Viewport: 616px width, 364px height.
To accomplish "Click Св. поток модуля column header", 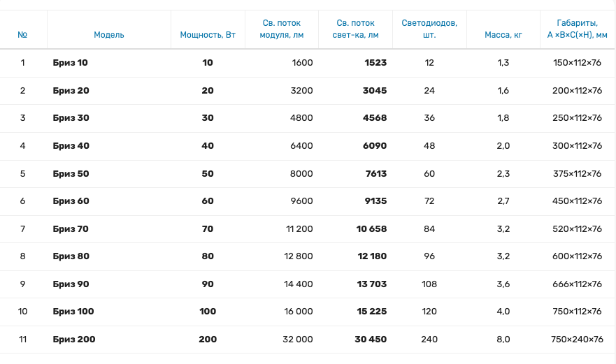I will [282, 29].
